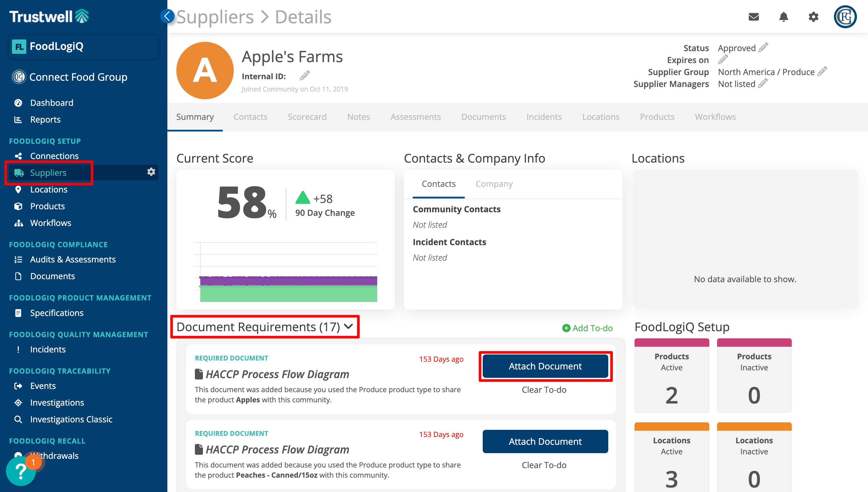The image size is (868, 492).
Task: Open the Products Inactive tile
Action: [754, 375]
